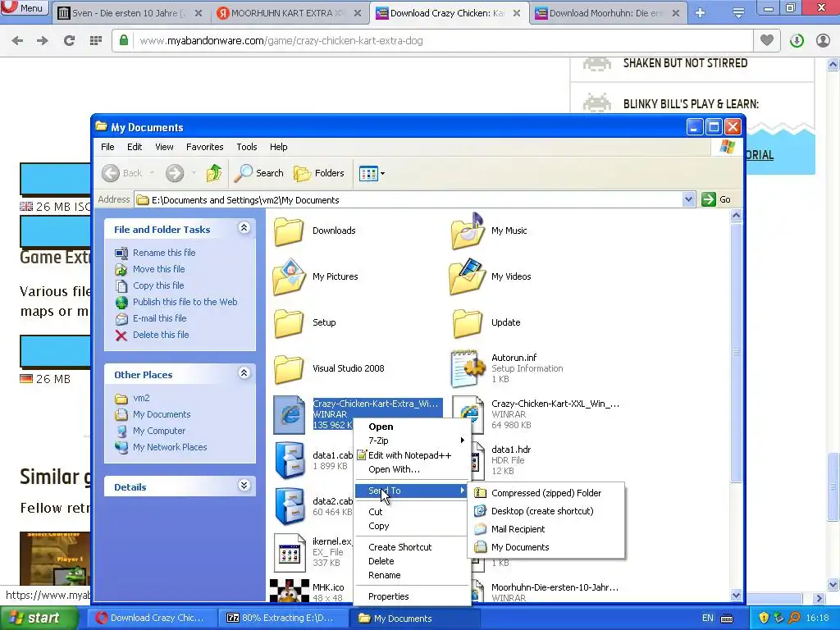The height and width of the screenshot is (630, 840).
Task: Choose Properties in the context menu
Action: tap(388, 596)
